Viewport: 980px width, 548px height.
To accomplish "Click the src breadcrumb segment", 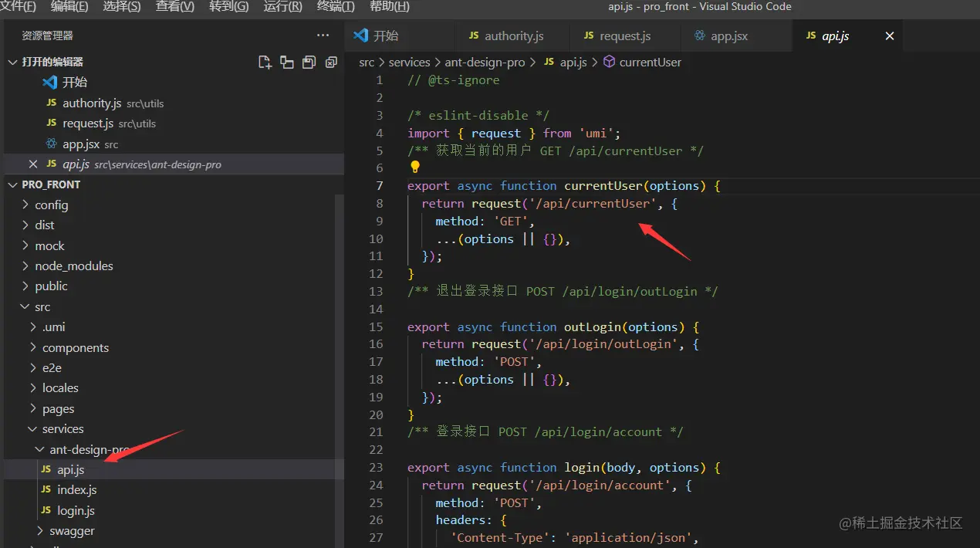I will pos(367,62).
